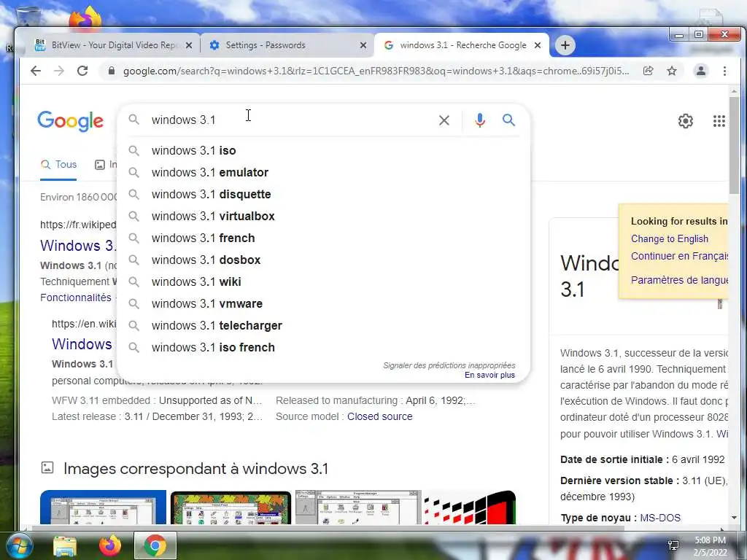Open the Windows Start orb

click(x=19, y=546)
